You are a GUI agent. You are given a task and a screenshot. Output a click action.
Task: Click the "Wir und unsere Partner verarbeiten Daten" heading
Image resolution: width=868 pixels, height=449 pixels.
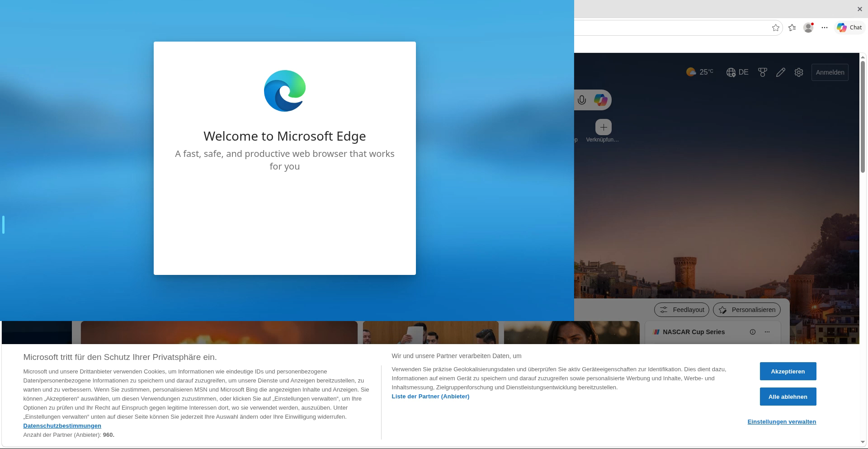[457, 356]
